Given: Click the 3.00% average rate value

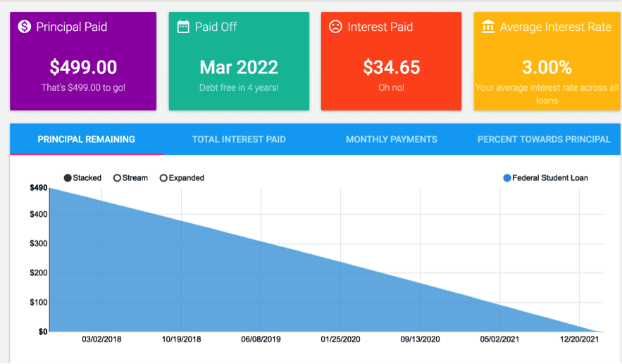Looking at the screenshot, I should point(547,68).
